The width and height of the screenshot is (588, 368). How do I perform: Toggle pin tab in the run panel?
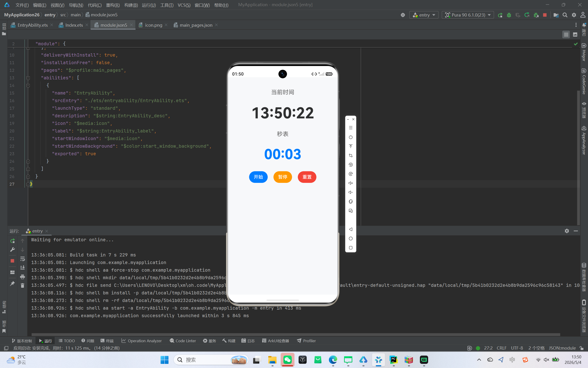(x=12, y=284)
